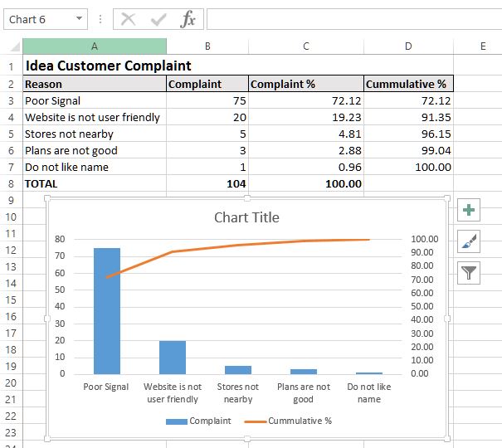Click the cell with value 99.04
Viewport: 502px width, 448px height.
[x=408, y=151]
